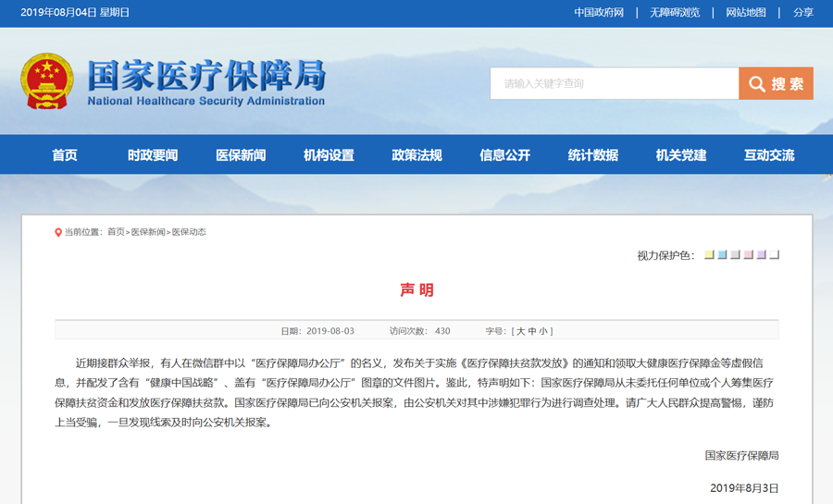Click the 中国政府网 top link
Image resolution: width=833 pixels, height=504 pixels.
(x=599, y=13)
